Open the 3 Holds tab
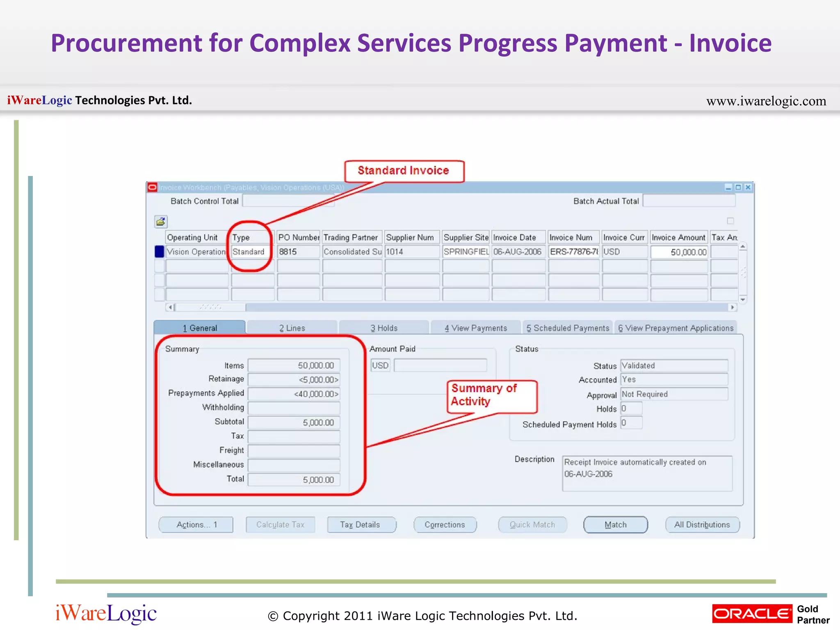840x630 pixels. point(384,328)
